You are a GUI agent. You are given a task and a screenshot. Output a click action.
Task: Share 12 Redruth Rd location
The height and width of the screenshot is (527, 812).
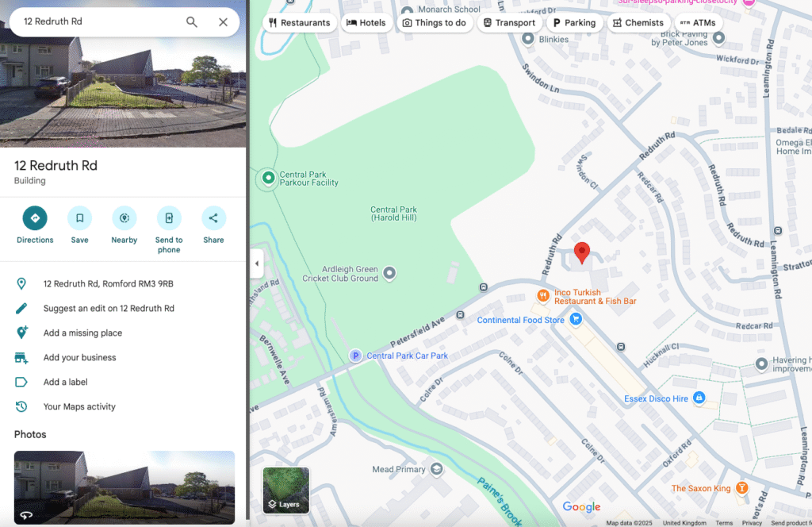click(x=213, y=218)
